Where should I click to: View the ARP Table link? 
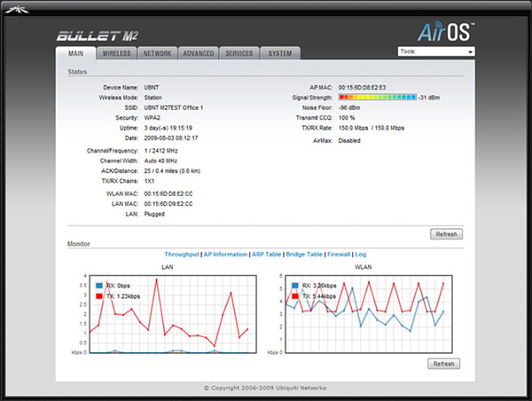coord(267,255)
